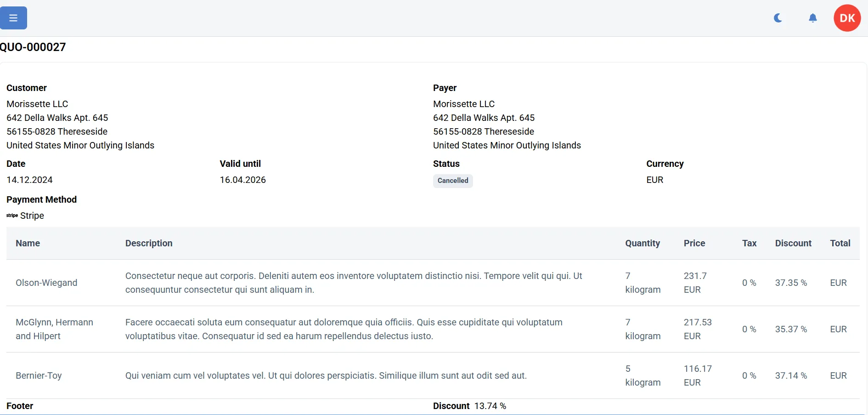The image size is (868, 415).
Task: Open the DK user avatar menu
Action: pyautogui.click(x=847, y=18)
